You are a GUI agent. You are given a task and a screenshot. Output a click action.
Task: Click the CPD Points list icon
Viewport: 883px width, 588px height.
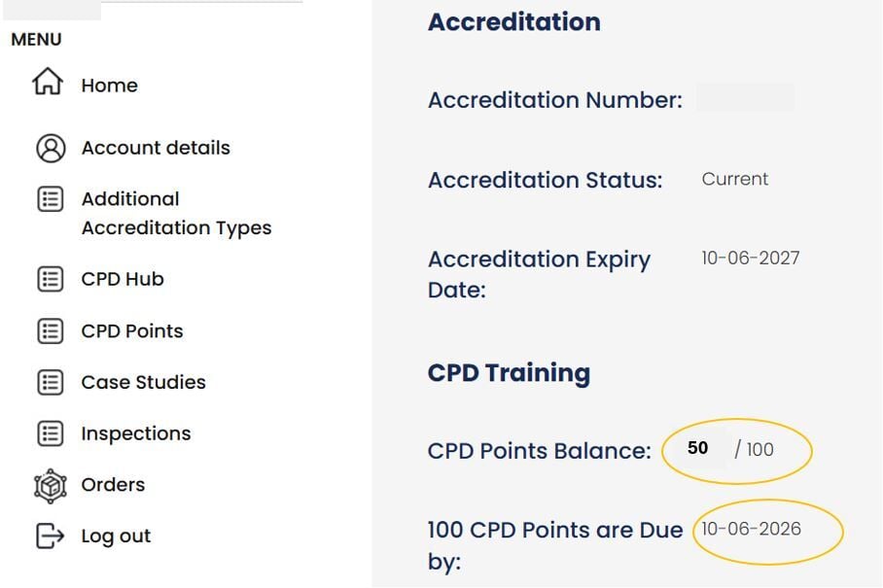[x=51, y=330]
